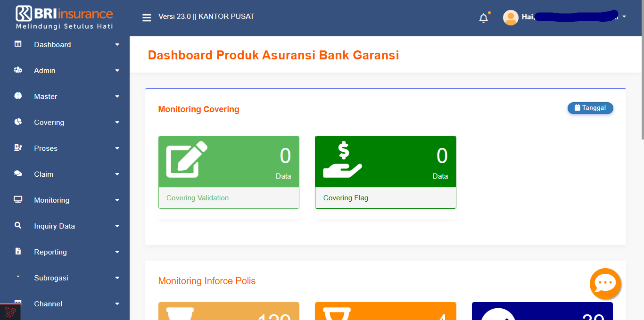Expand the Proses menu arrow
The image size is (644, 320).
117,148
